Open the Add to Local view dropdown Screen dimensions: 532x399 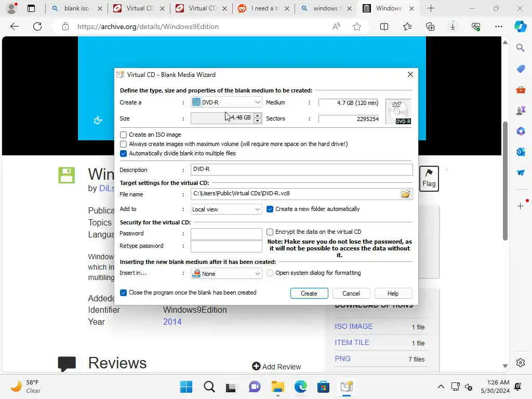(x=227, y=209)
